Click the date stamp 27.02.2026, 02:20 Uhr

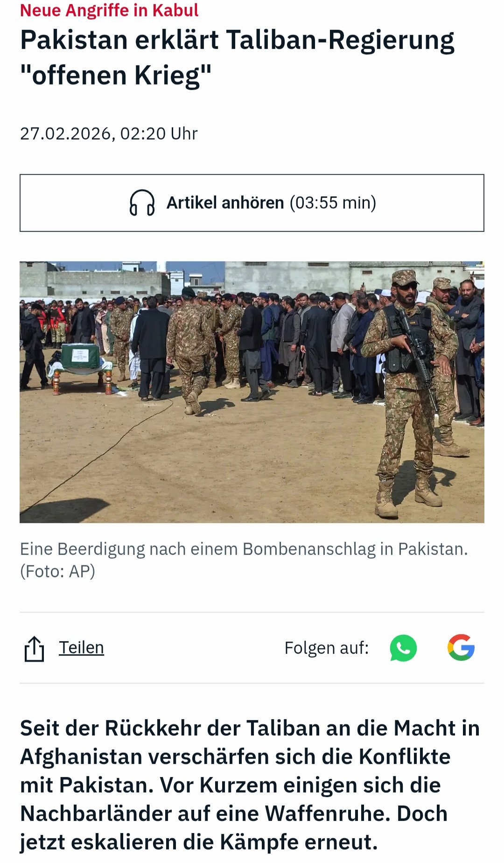(x=109, y=133)
